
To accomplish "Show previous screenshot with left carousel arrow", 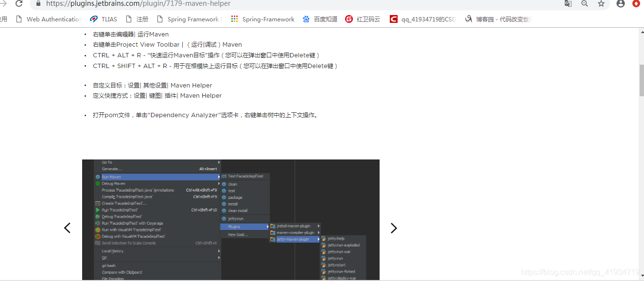I will point(68,228).
